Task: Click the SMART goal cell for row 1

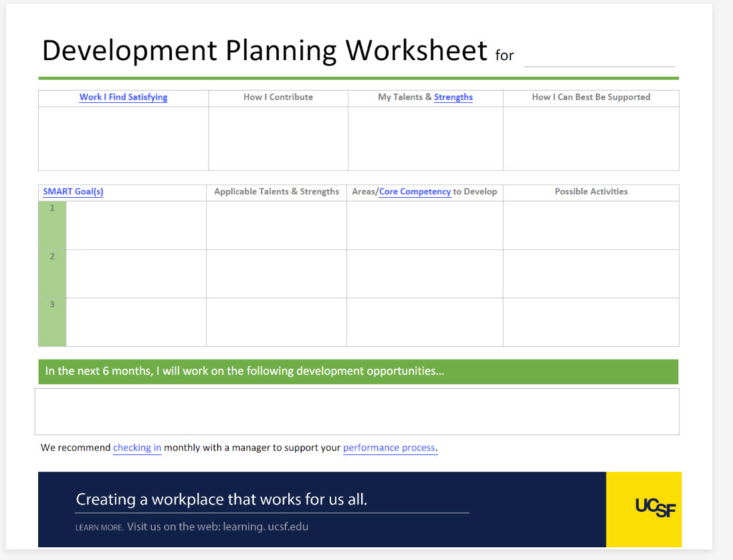Action: 136,225
